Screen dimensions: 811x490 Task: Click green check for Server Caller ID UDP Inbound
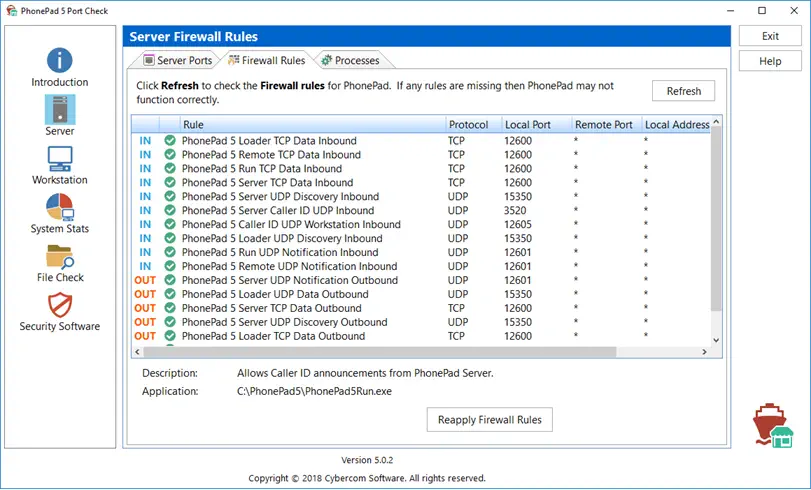tap(170, 210)
